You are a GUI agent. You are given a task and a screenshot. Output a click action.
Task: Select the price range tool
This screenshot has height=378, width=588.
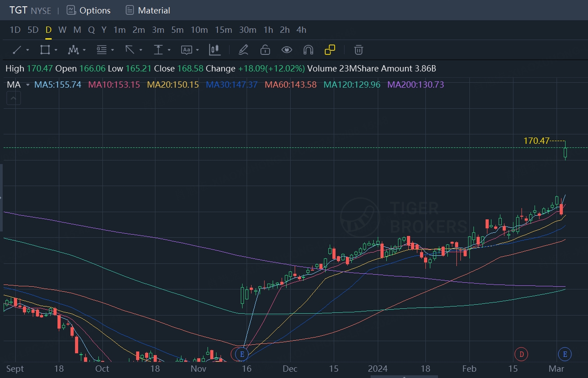coord(159,49)
